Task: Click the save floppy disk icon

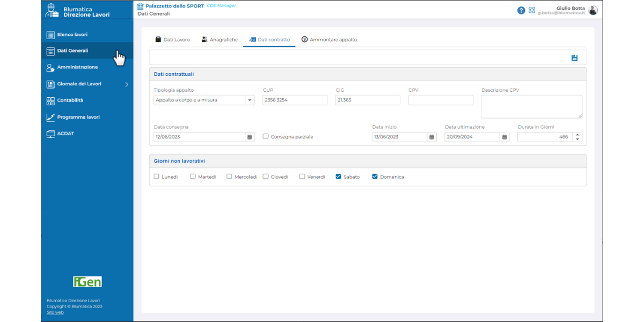Action: click(575, 57)
